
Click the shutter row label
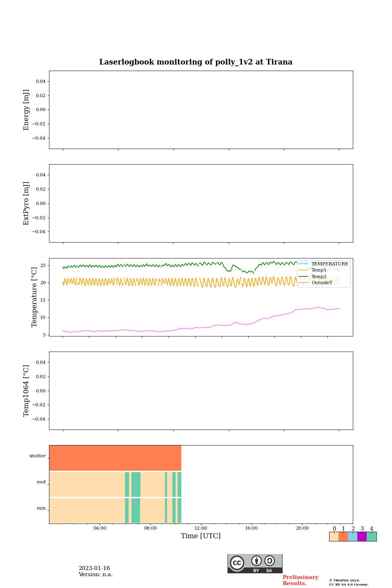point(38,456)
